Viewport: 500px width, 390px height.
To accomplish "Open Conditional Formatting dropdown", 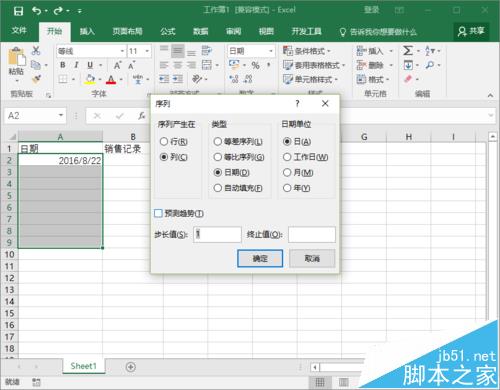I will click(x=307, y=51).
